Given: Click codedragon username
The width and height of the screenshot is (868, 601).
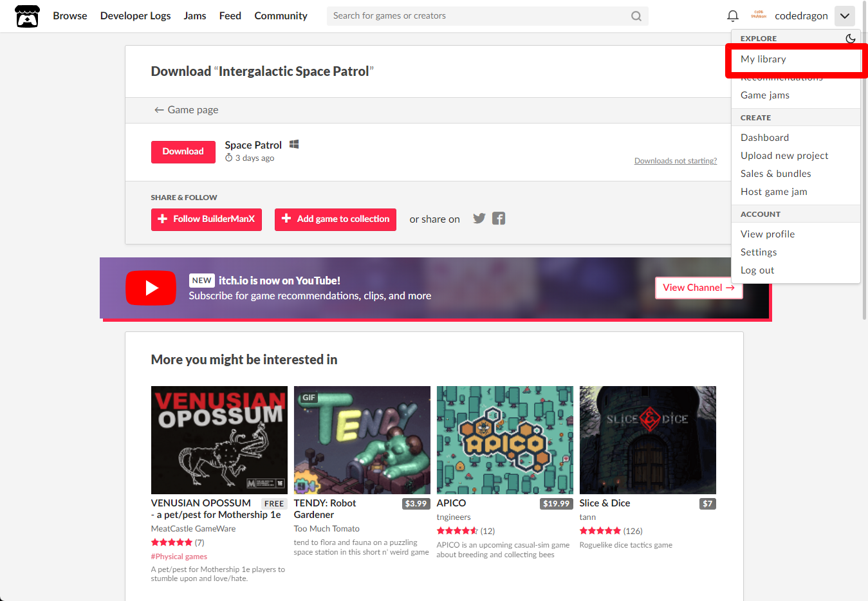Looking at the screenshot, I should pyautogui.click(x=801, y=16).
